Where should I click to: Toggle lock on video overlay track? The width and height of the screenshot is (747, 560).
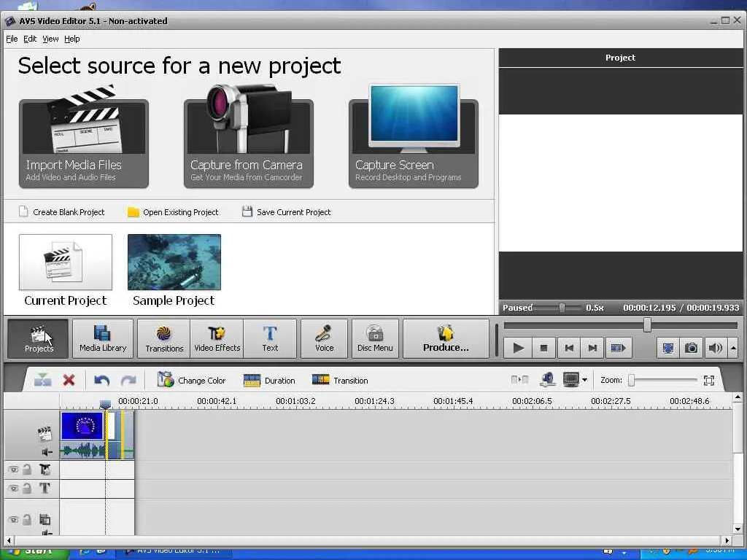tap(27, 519)
